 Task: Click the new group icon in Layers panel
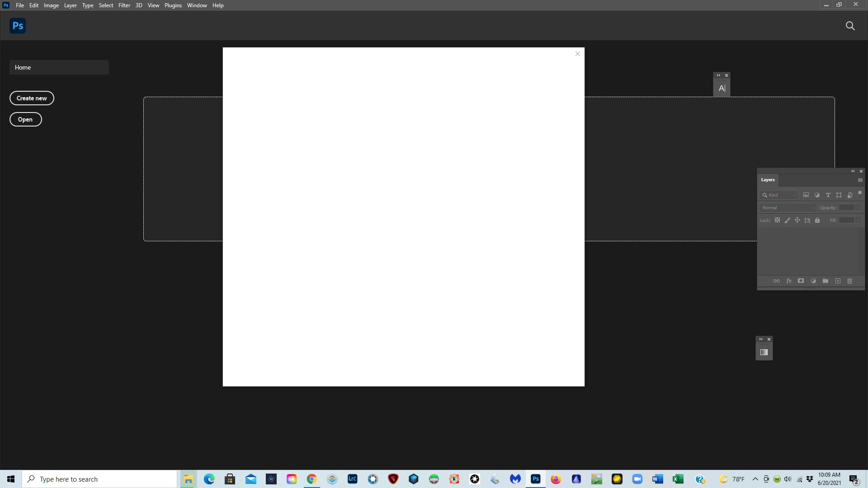click(826, 281)
